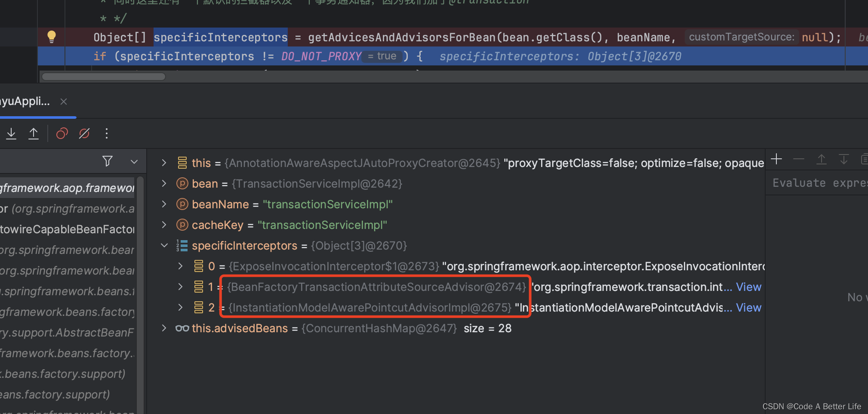
Task: Click the 'this' object icon
Action: click(x=182, y=163)
